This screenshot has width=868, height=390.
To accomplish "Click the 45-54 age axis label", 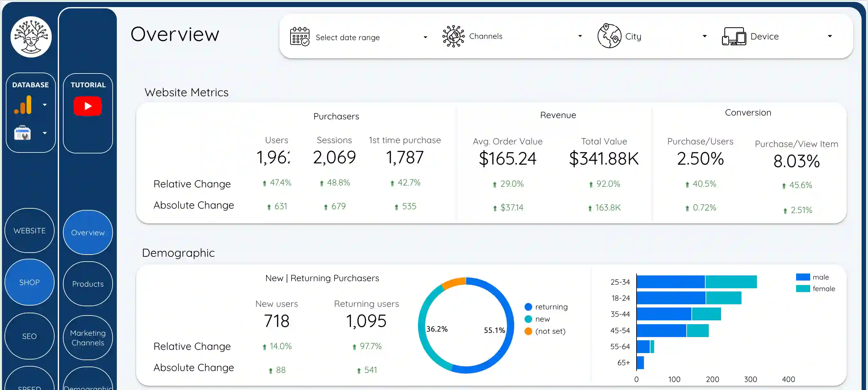I will click(x=620, y=330).
